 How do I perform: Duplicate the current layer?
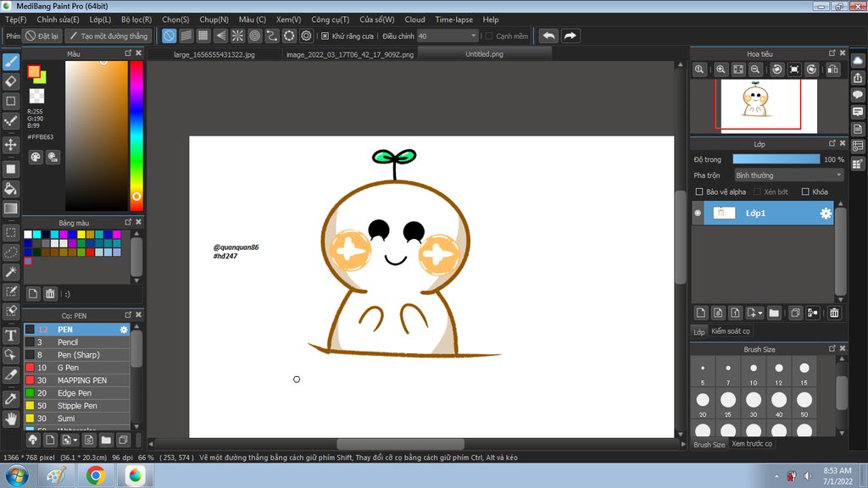click(795, 313)
